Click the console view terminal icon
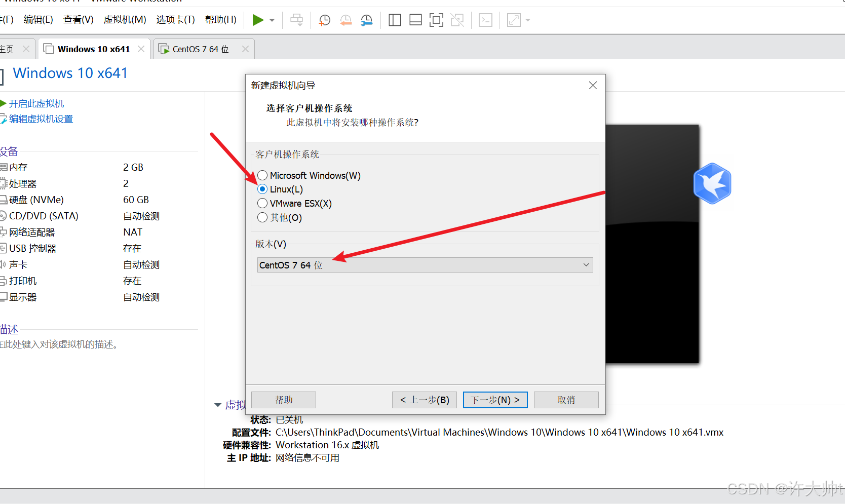Image resolution: width=845 pixels, height=504 pixels. [x=486, y=20]
